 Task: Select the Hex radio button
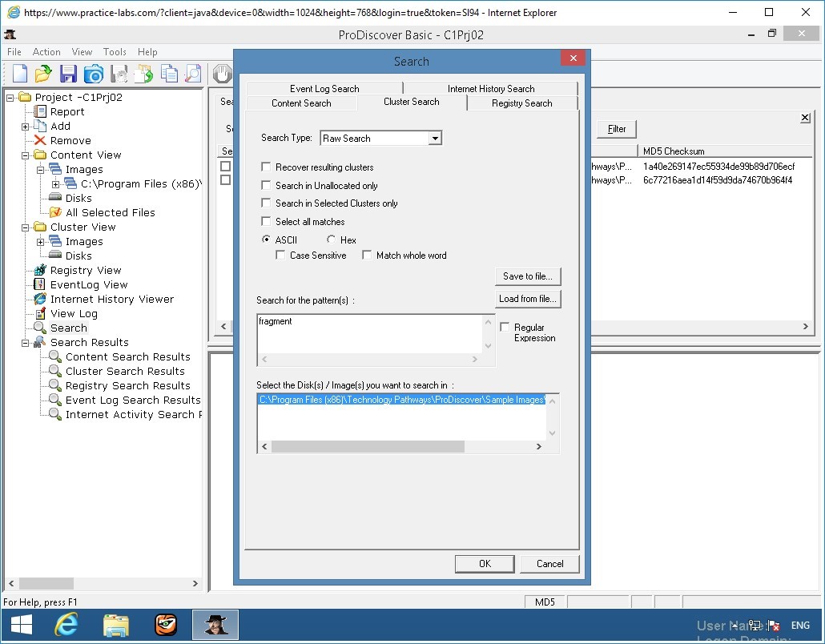(331, 239)
